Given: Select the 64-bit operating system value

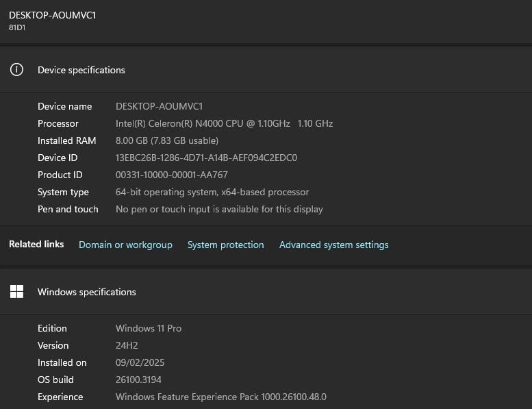Looking at the screenshot, I should [x=212, y=192].
